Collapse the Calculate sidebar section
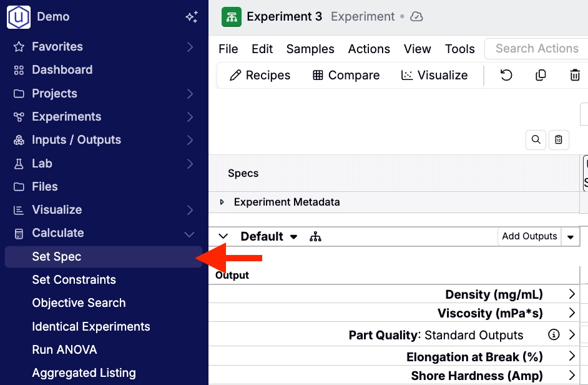Screen dimensions: 588x385 pos(190,233)
